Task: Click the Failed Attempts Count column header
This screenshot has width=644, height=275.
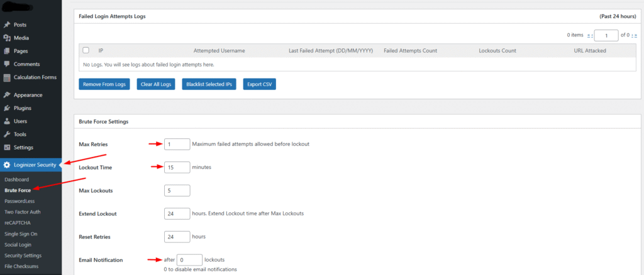Action: (x=410, y=51)
